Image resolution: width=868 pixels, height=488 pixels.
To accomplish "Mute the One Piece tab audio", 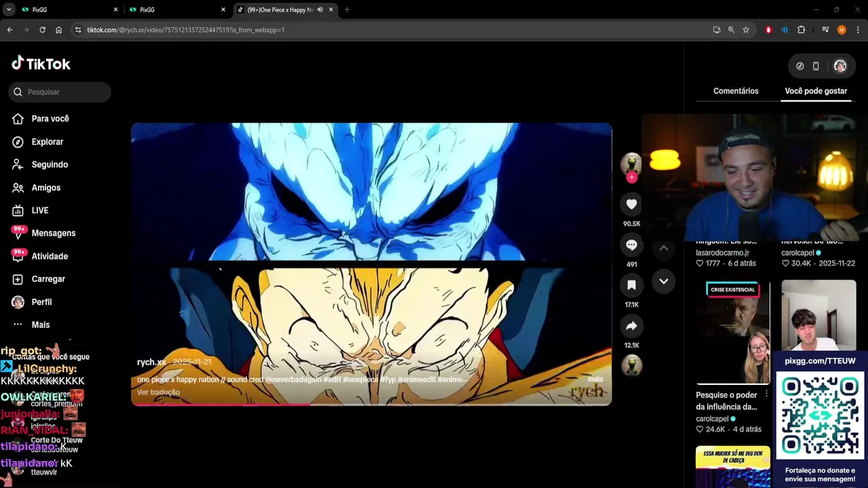I will tap(320, 9).
